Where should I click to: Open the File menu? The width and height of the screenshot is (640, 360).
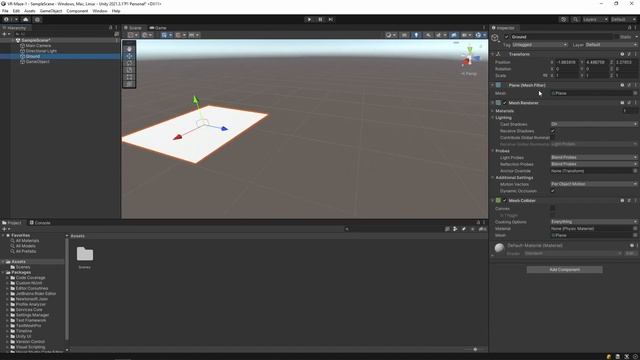(x=5, y=11)
